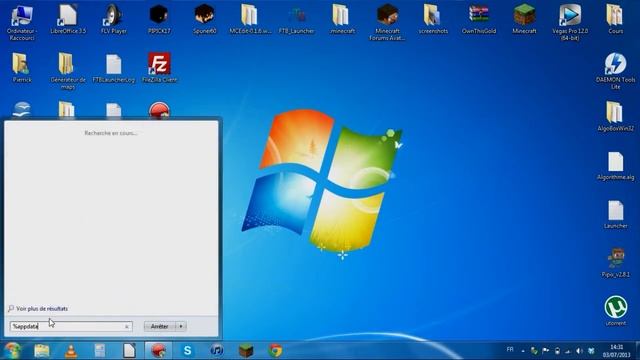Open the MCEdit-0.1.6 folder on the desktop
Screen dimensions: 640x360
[x=250, y=20]
